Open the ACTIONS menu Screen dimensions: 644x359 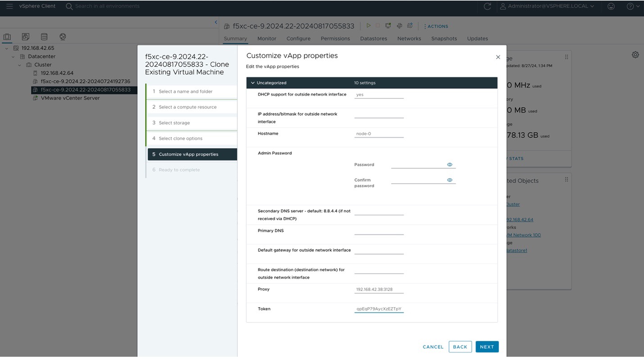pos(436,26)
